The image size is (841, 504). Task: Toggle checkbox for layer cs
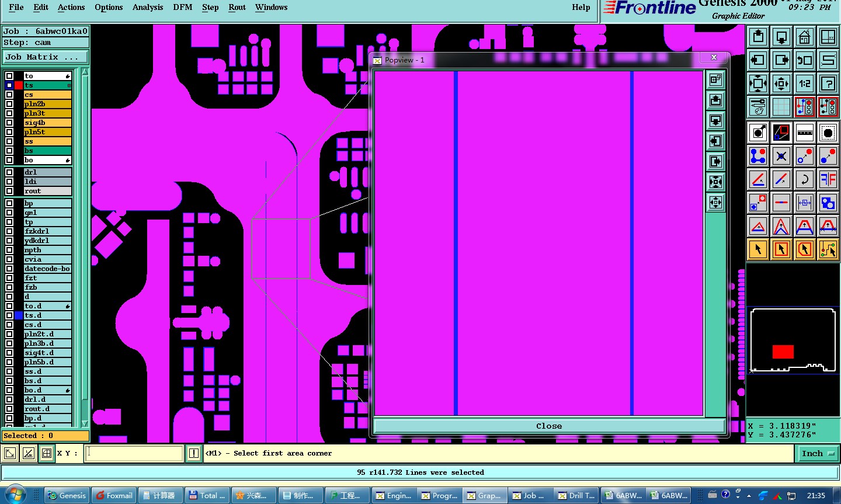pos(9,95)
